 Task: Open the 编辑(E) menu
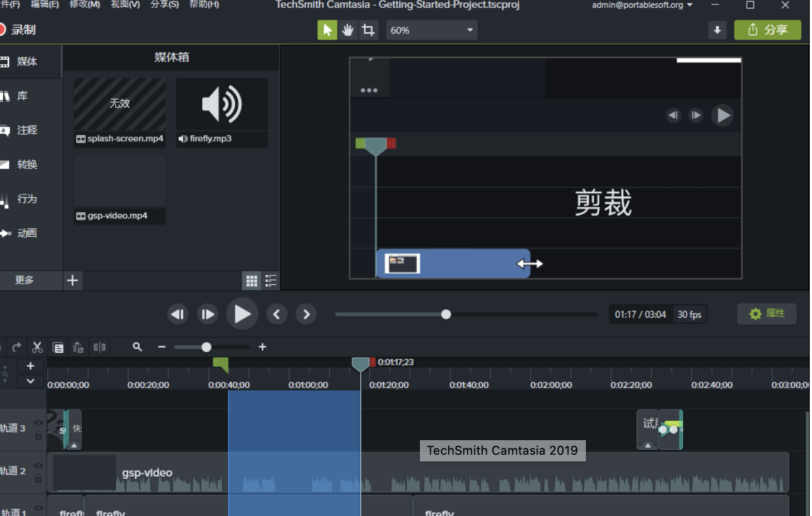(45, 4)
